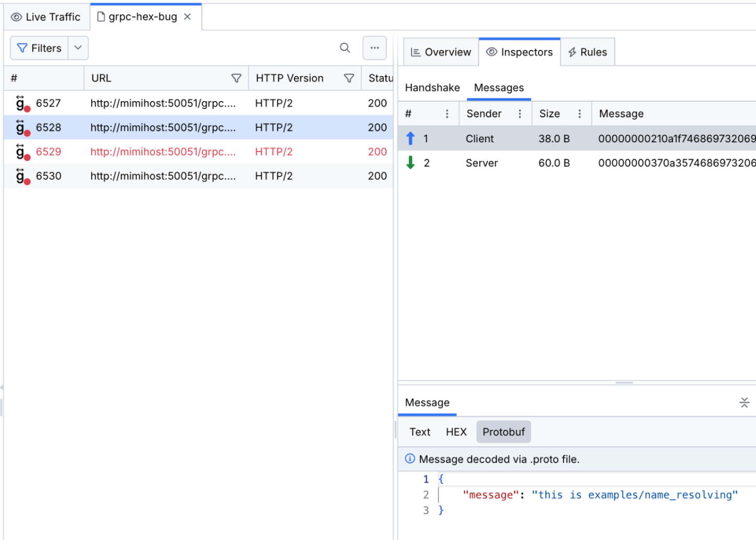Switch to the Handshake subtab
Viewport: 756px width, 540px height.
coord(432,88)
